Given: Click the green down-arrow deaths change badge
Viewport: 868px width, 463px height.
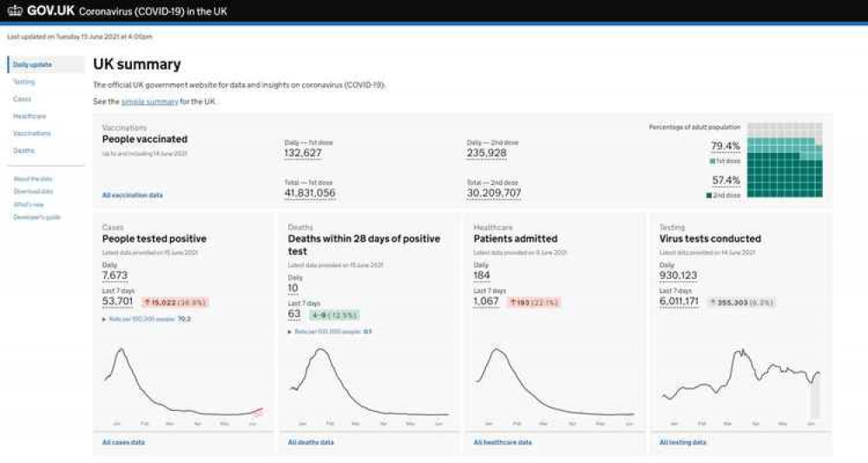Looking at the screenshot, I should 333,314.
